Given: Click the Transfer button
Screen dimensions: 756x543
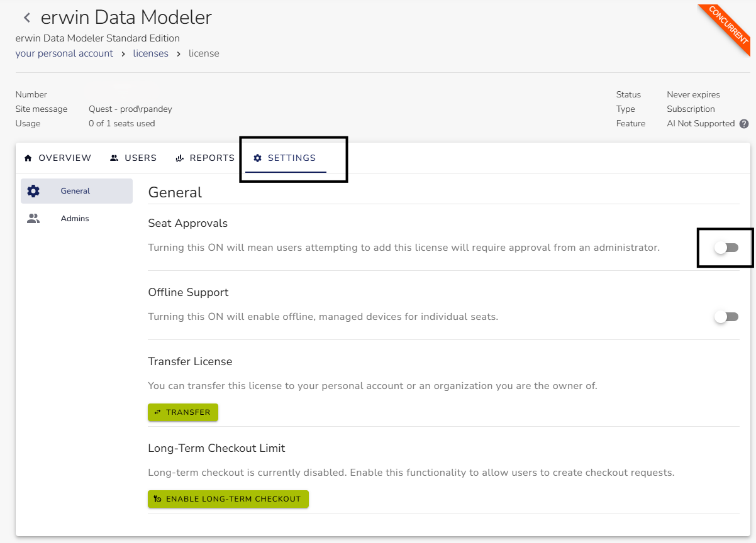Looking at the screenshot, I should [x=183, y=412].
